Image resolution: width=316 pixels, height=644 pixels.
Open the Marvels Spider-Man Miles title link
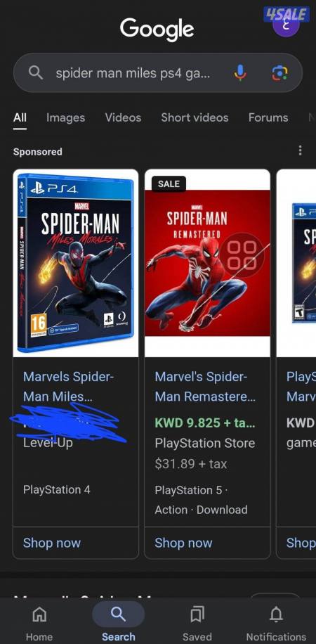(x=69, y=387)
